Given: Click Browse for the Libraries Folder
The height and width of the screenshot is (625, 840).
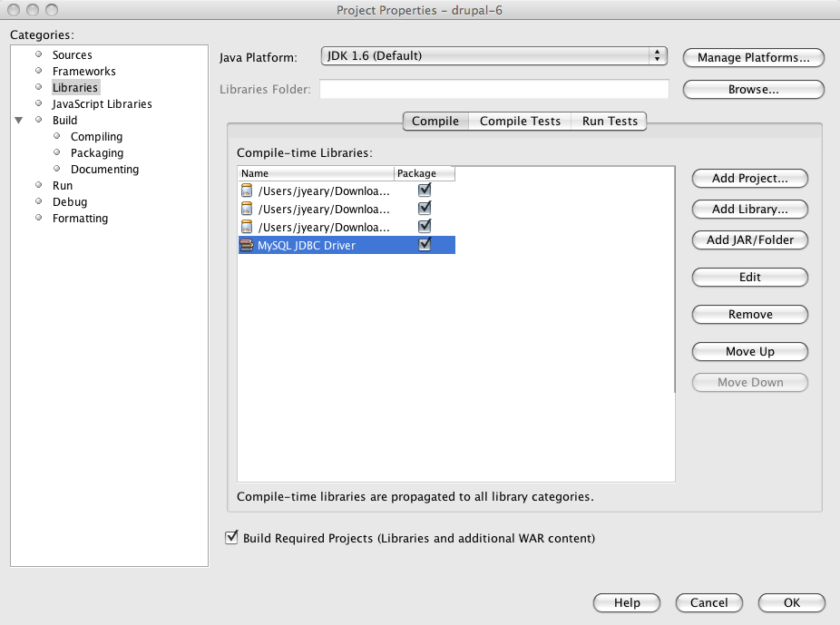Looking at the screenshot, I should (x=753, y=90).
